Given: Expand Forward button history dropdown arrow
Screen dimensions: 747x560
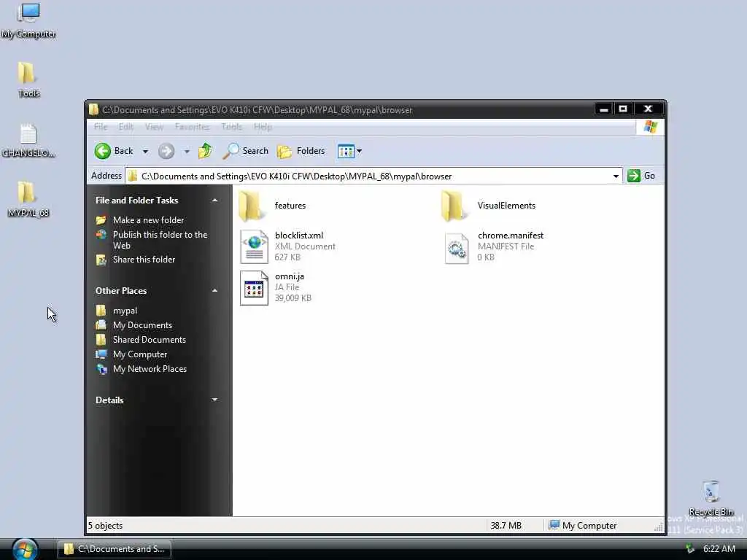Looking at the screenshot, I should click(187, 152).
